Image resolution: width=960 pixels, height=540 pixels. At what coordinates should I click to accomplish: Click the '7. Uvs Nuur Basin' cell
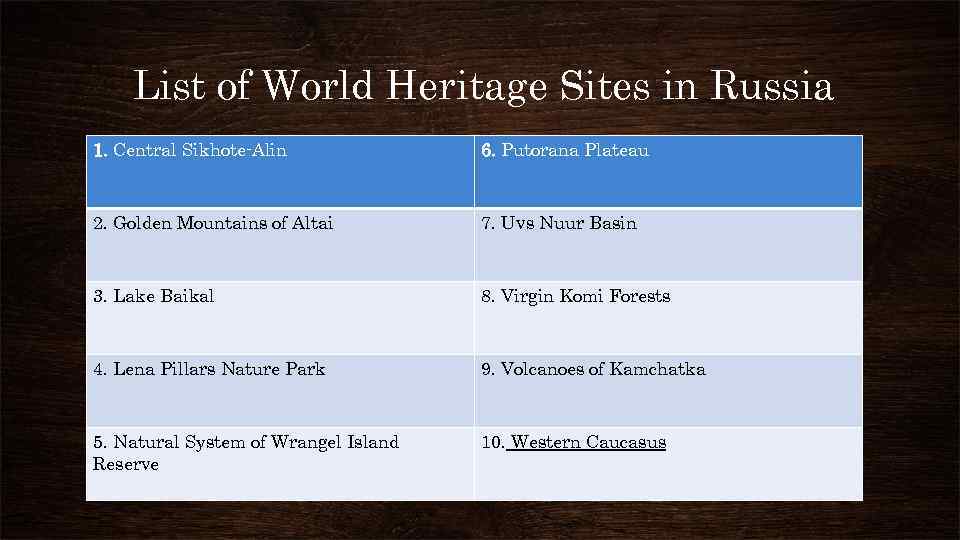tap(669, 245)
